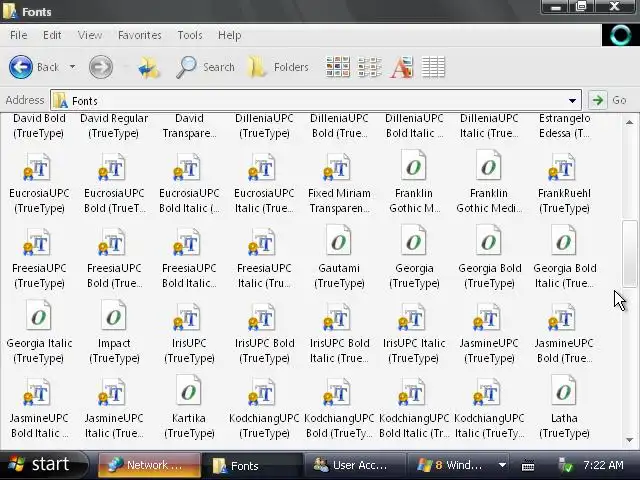This screenshot has height=480, width=640.
Task: Open the Tools menu
Action: (x=190, y=36)
